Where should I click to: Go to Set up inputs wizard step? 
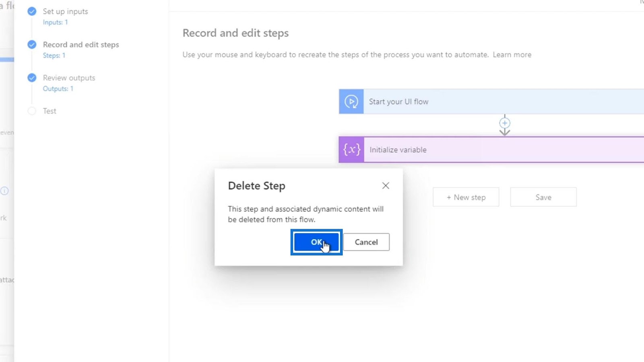coord(65,11)
